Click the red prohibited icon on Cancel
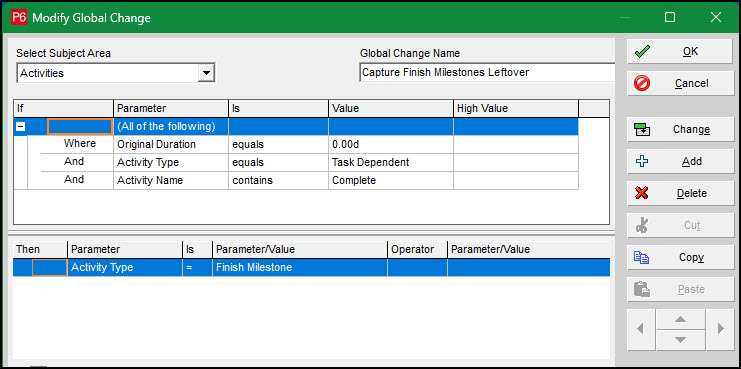The width and height of the screenshot is (741, 369). coord(642,84)
